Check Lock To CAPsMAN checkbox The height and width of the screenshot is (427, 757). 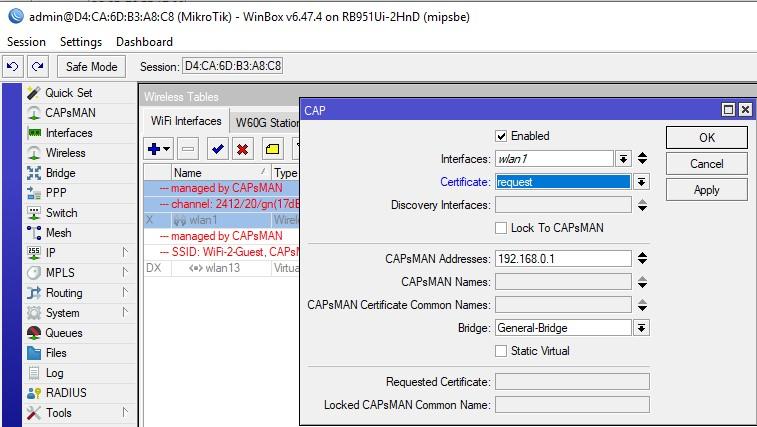coord(501,228)
